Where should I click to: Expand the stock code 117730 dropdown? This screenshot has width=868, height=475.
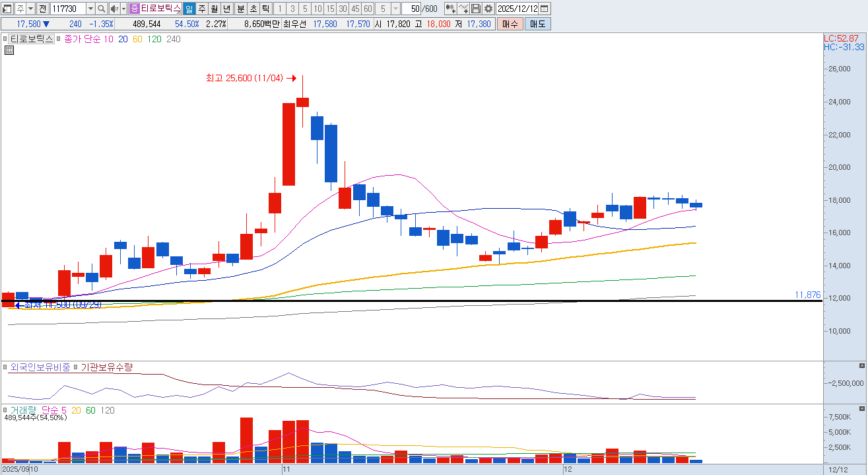coord(89,9)
